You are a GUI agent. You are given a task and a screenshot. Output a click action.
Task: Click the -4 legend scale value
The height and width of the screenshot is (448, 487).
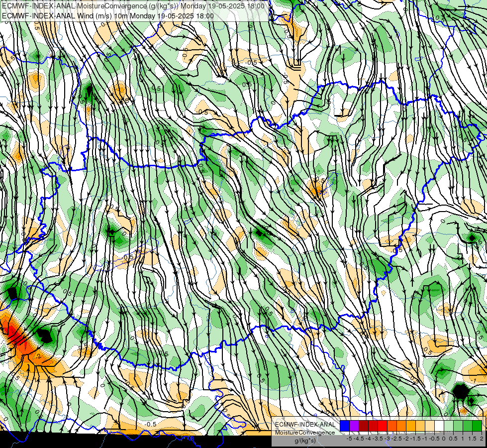[x=368, y=439]
